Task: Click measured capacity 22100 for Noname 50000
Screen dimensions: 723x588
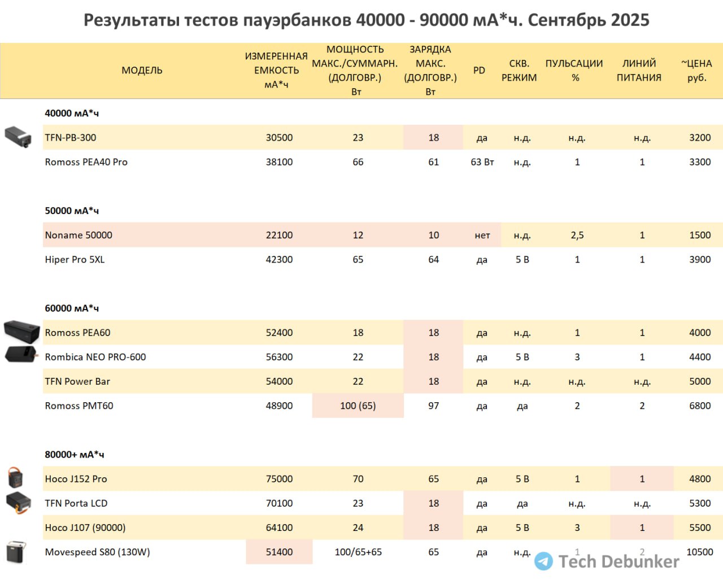Action: [280, 235]
